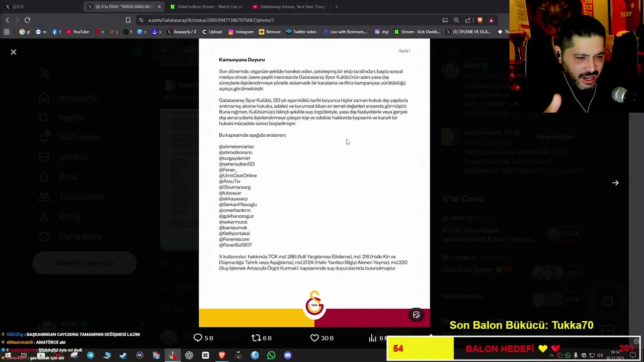This screenshot has height=362, width=644.
Task: Close the X'te ERAY tab
Action: coord(159,7)
